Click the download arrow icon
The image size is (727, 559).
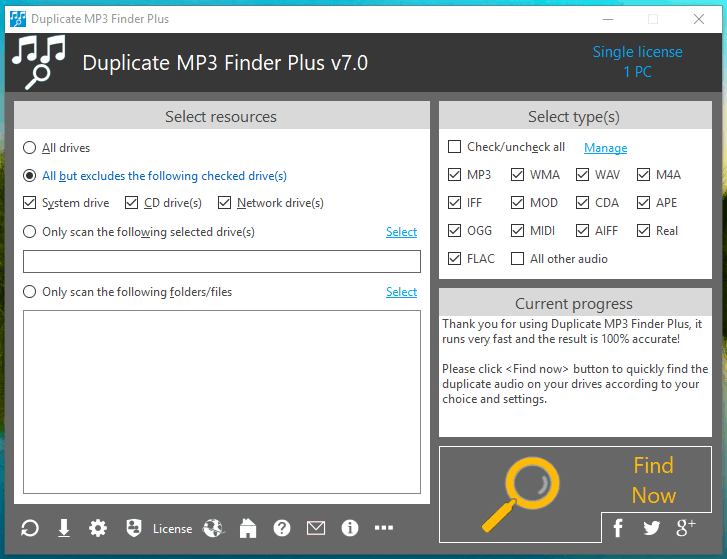64,528
